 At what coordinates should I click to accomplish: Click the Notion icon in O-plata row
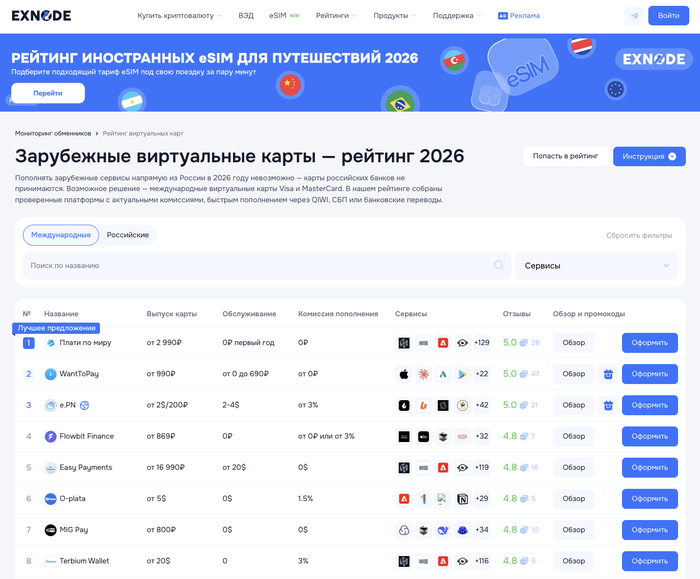point(462,499)
